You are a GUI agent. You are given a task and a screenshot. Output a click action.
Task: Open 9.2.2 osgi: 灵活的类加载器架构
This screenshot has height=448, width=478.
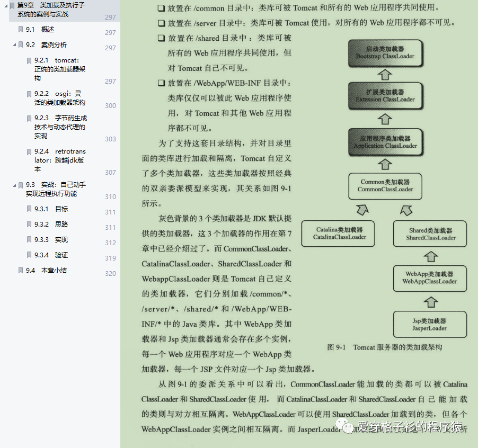tap(60, 98)
